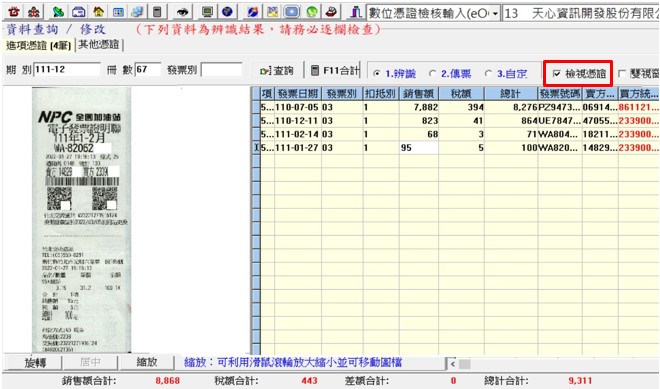The image size is (660, 389).
Task: Click the horizontal scrollbar left arrow
Action: tap(453, 364)
